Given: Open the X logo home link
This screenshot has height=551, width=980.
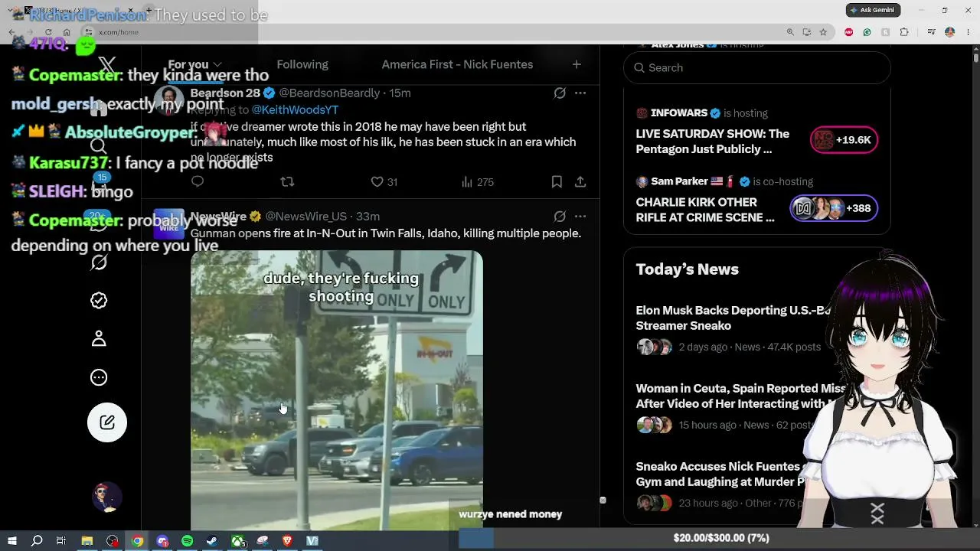Looking at the screenshot, I should click(107, 65).
